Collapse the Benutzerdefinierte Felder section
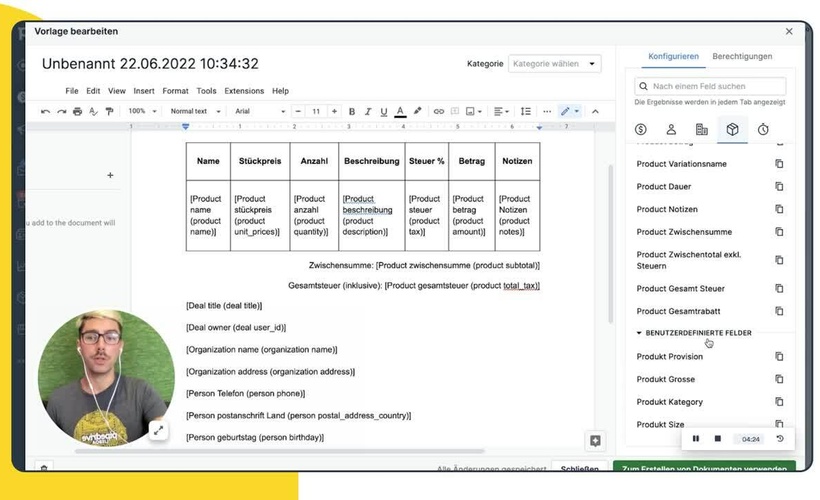 (x=640, y=333)
